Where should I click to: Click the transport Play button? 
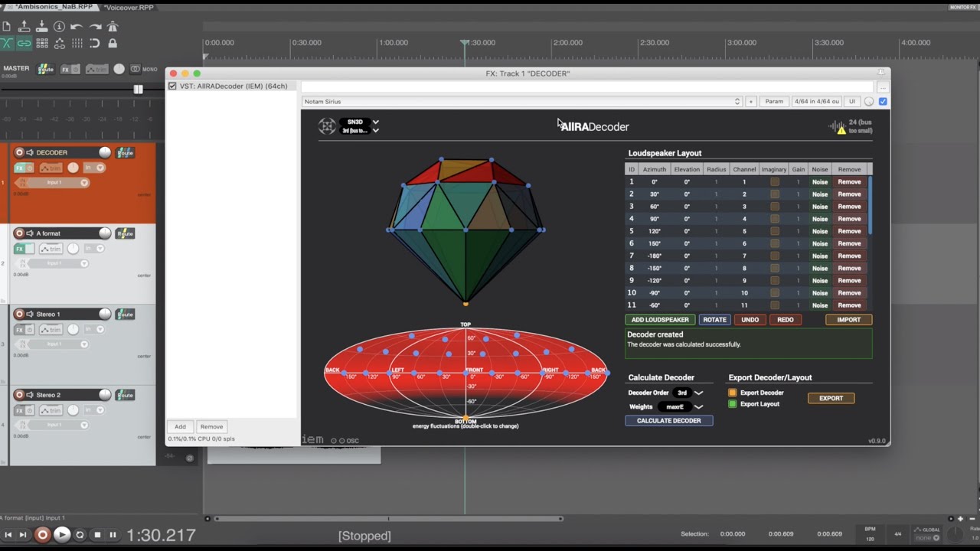(62, 535)
